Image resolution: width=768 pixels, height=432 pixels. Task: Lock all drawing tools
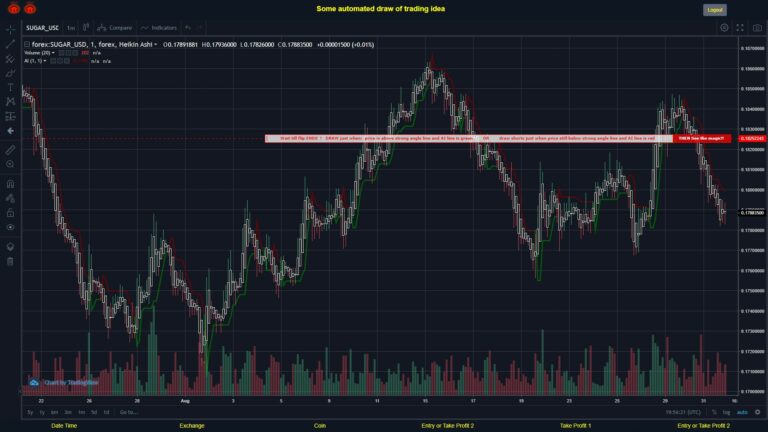click(x=10, y=213)
